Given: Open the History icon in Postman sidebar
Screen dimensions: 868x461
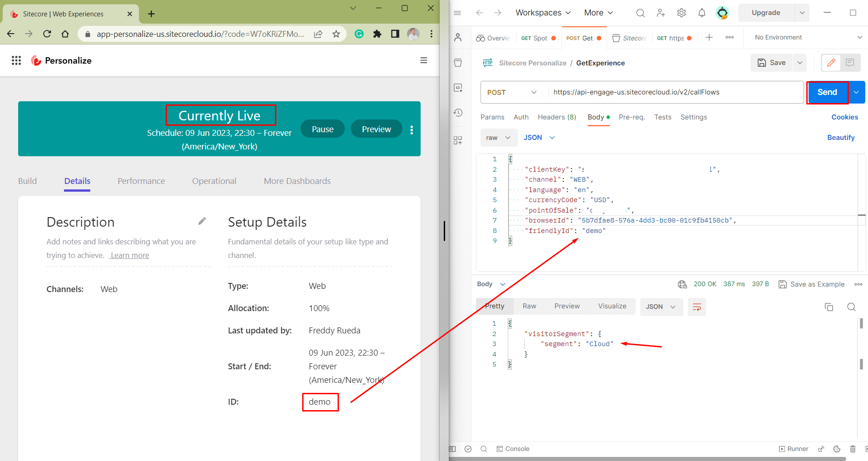Looking at the screenshot, I should point(458,113).
